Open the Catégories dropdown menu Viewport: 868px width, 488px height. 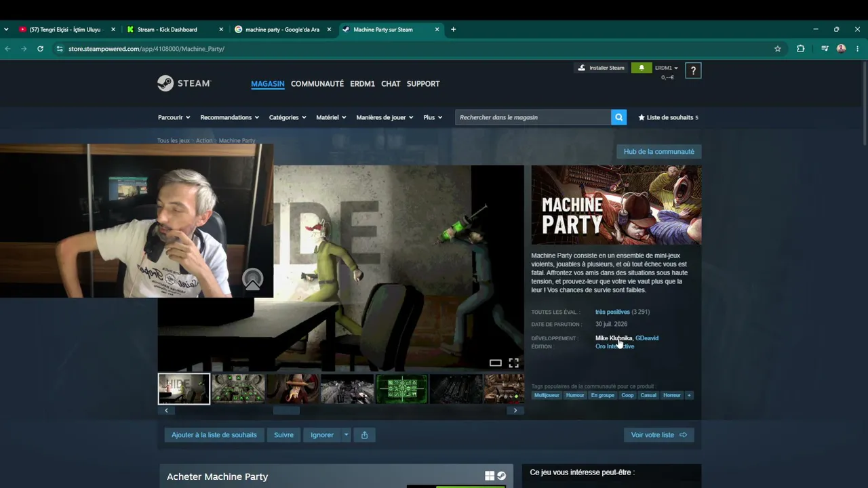(287, 117)
